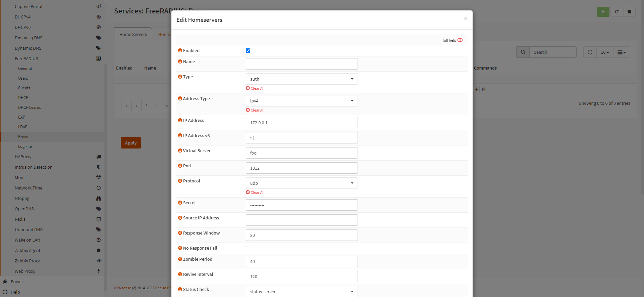This screenshot has height=297, width=644.
Task: Toggle the full help switch
Action: point(460,40)
